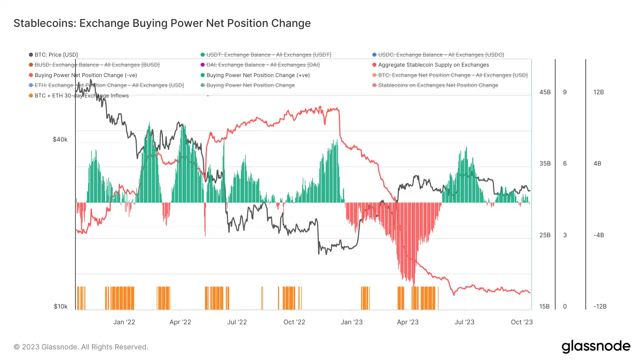The width and height of the screenshot is (644, 363).
Task: Enable the USDC Exchange Balance legend series
Action: (441, 55)
